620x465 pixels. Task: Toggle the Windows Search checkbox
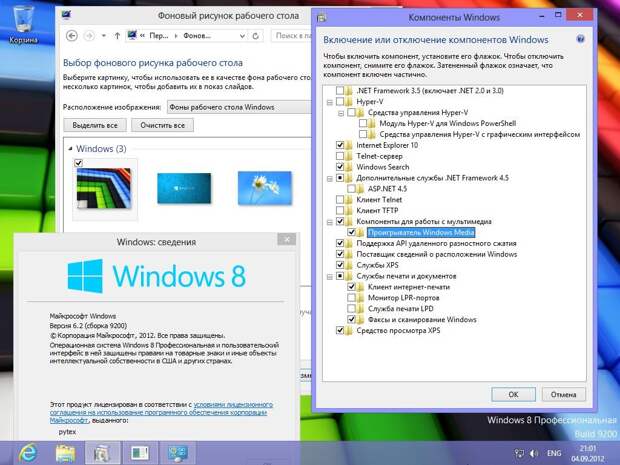click(341, 167)
